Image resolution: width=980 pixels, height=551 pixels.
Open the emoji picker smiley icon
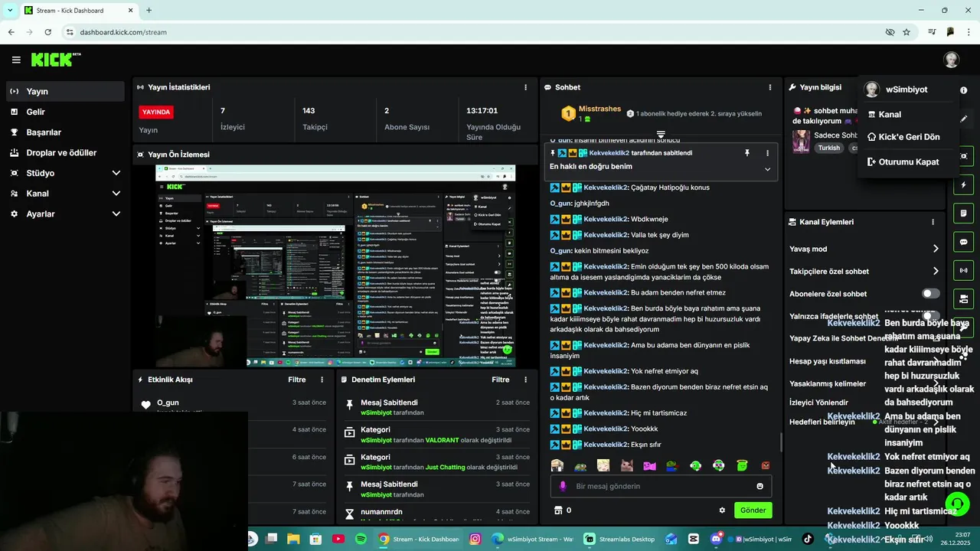759,486
